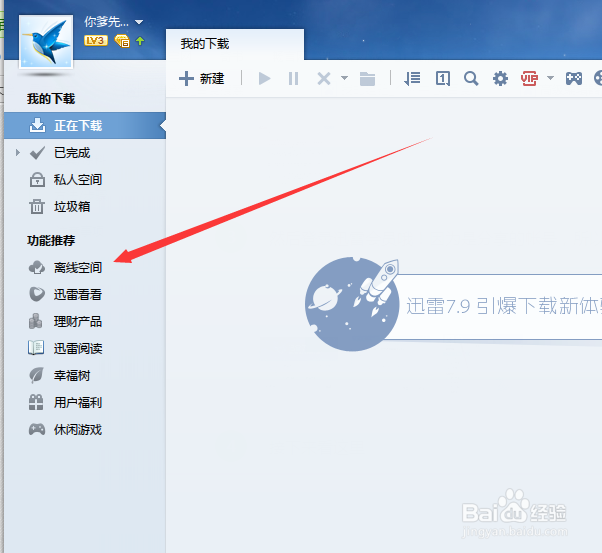Screen dimensions: 602x553
Task: Open the delete options dropdown arrow
Action: [344, 78]
